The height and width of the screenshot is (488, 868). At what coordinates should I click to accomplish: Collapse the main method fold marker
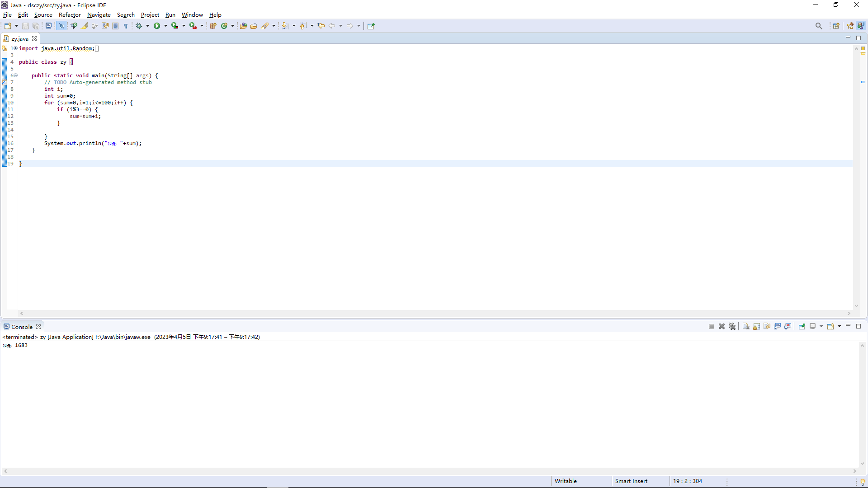[x=15, y=75]
